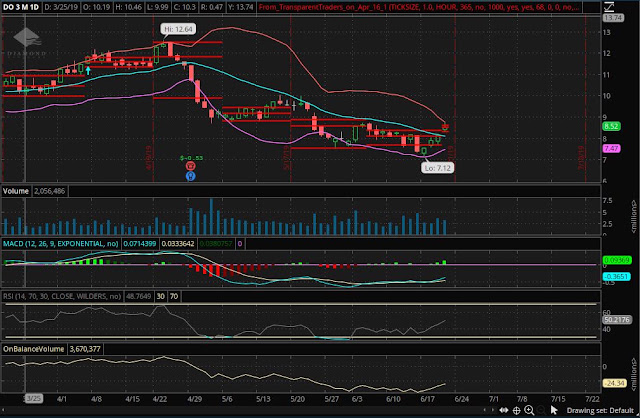Select the MACD study label
The image size is (640, 418).
point(61,244)
